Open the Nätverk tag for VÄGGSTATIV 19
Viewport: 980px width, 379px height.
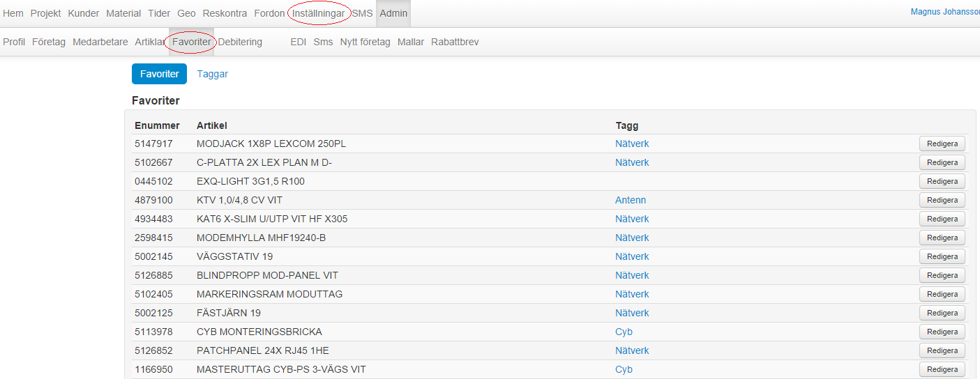click(x=632, y=256)
